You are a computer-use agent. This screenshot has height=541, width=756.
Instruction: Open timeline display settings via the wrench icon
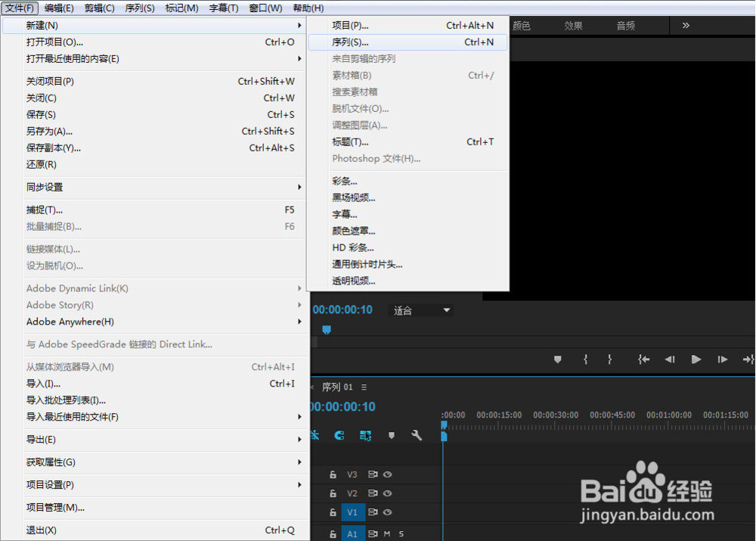tap(417, 436)
